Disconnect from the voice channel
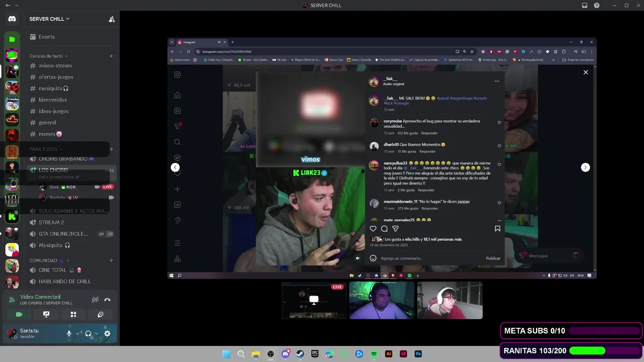Screen dimensions: 644x362 pyautogui.click(x=107, y=300)
